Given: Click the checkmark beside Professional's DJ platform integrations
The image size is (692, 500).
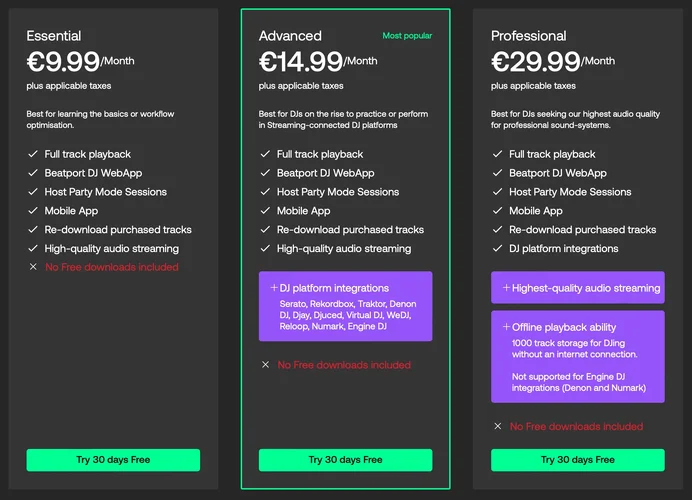Looking at the screenshot, I should [497, 249].
